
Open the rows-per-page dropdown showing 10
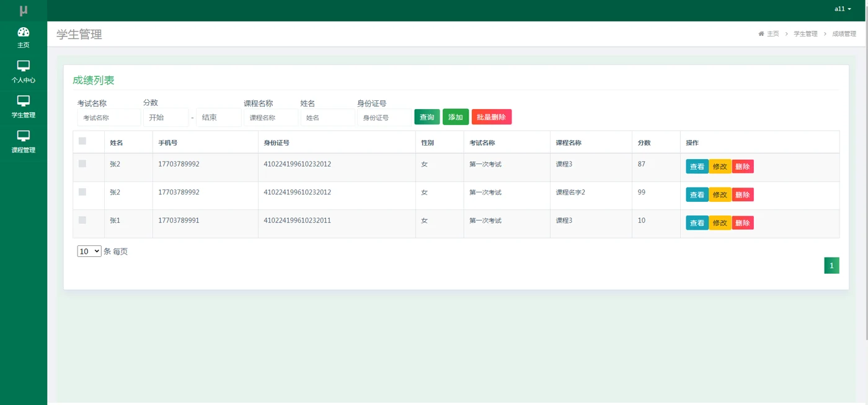pos(89,251)
